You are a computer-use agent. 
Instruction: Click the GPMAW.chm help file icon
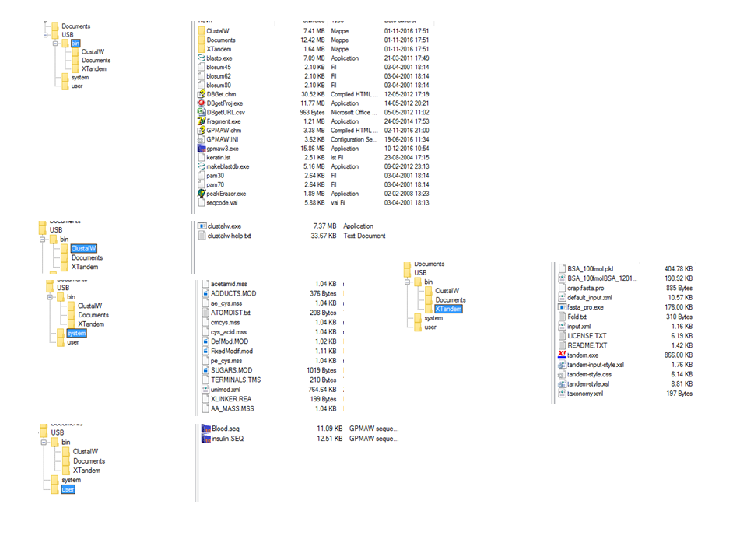point(202,131)
